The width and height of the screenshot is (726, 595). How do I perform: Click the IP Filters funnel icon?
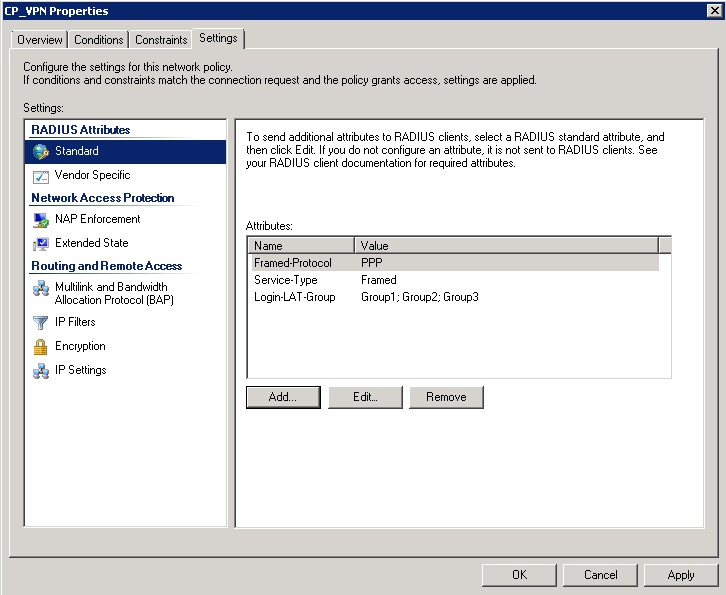coord(41,323)
